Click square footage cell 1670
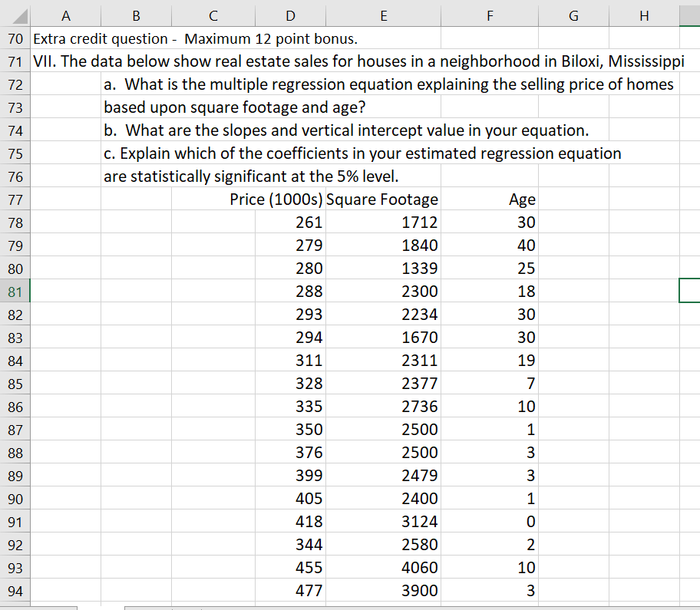The image size is (700, 610). click(x=384, y=338)
